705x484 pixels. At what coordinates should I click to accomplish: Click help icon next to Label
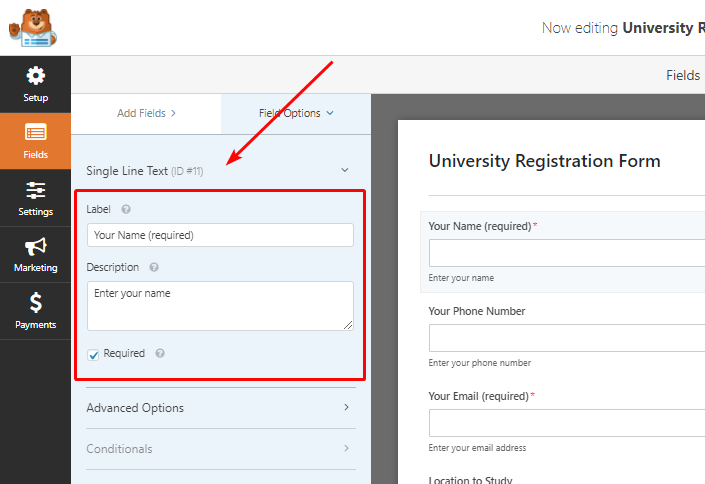[x=126, y=210]
